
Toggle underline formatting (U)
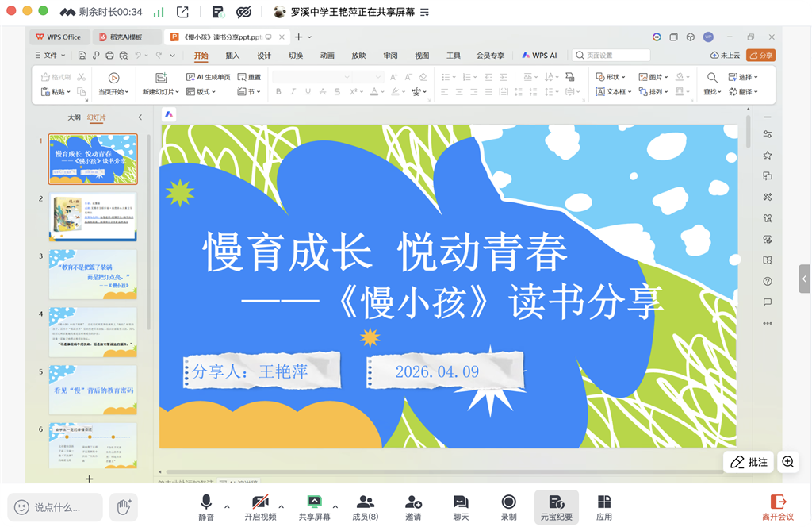click(308, 92)
